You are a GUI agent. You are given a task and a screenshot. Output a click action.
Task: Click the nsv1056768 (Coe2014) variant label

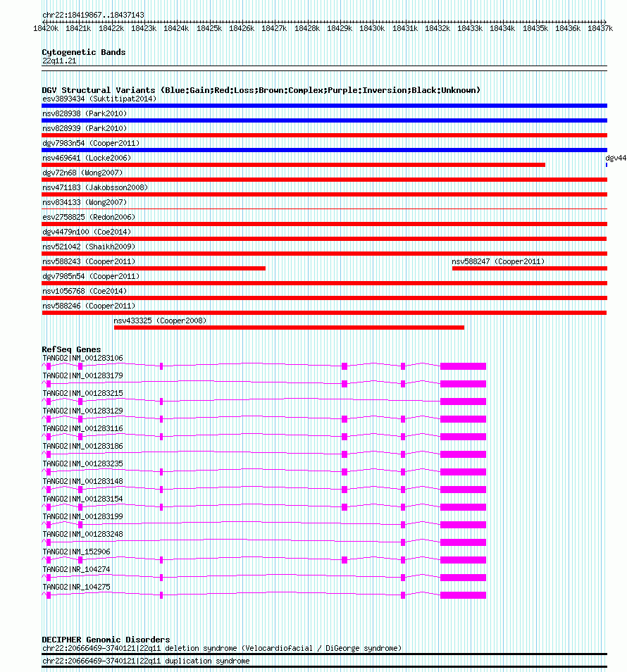(x=85, y=291)
